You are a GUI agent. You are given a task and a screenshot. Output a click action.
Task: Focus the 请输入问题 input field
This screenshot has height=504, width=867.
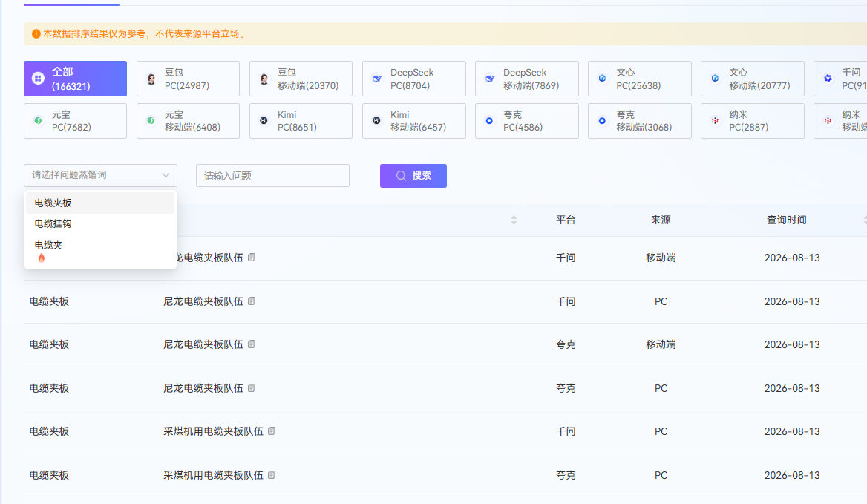click(x=272, y=176)
